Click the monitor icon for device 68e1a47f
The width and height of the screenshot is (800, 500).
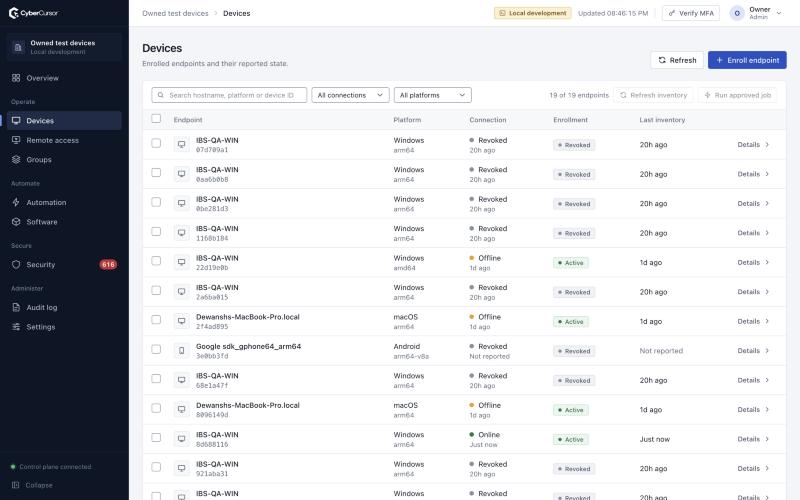coord(181,380)
